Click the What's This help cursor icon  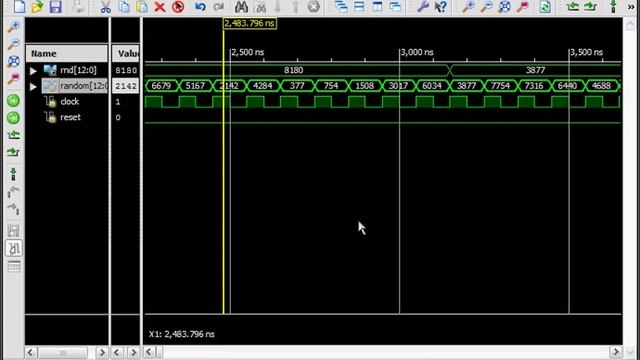[441, 7]
